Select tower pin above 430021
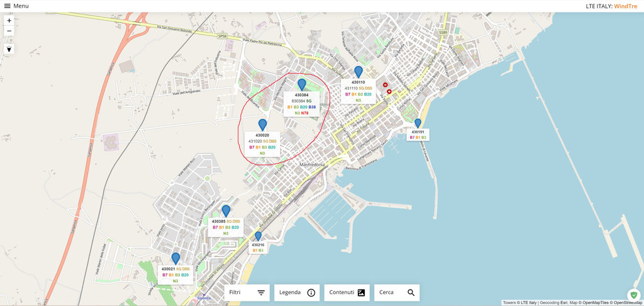The image size is (644, 306). coord(176,258)
